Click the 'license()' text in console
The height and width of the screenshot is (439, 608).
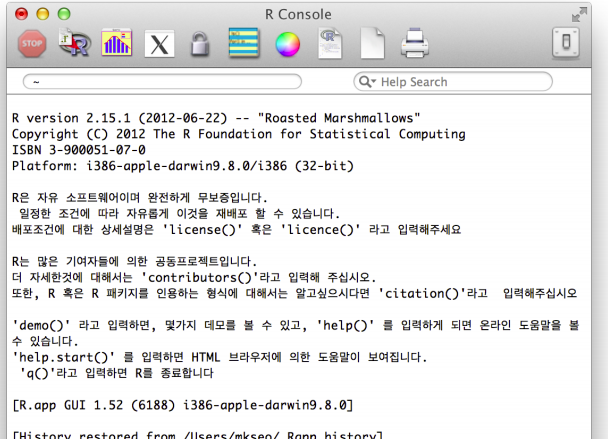(x=202, y=230)
